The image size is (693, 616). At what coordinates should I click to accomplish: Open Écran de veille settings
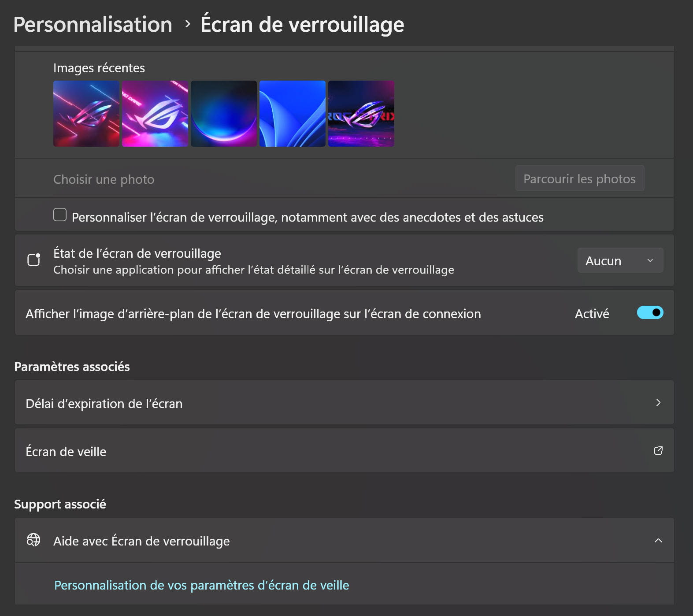click(x=345, y=451)
